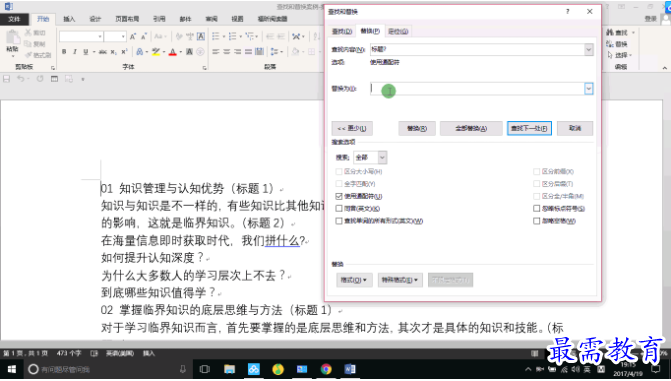
Task: Uncheck the 使用通配符(U) checkbox
Action: (339, 196)
